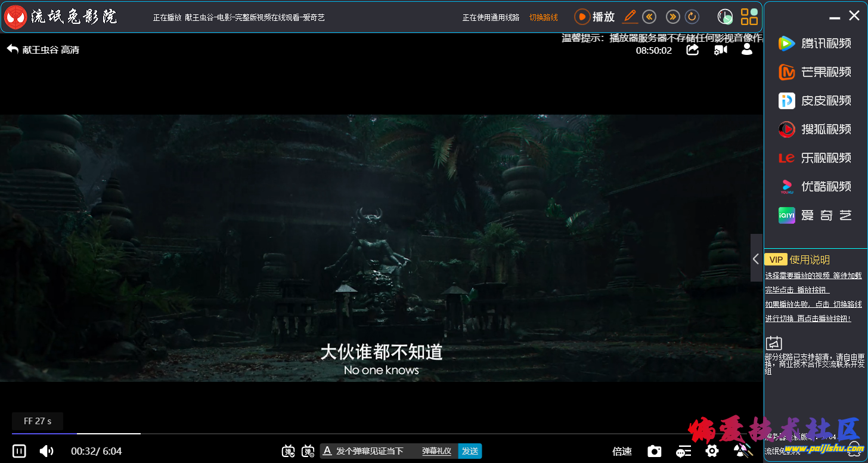
Task: Mute the player volume speaker icon
Action: pyautogui.click(x=46, y=451)
